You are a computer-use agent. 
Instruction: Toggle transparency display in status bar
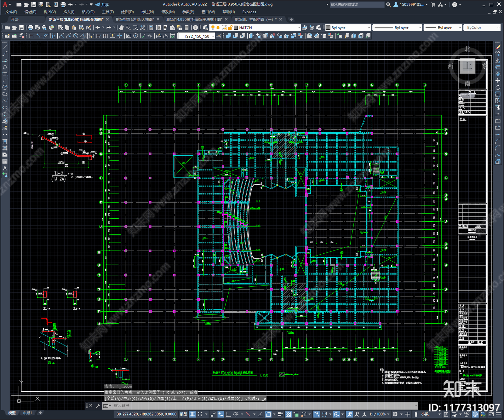(x=288, y=414)
